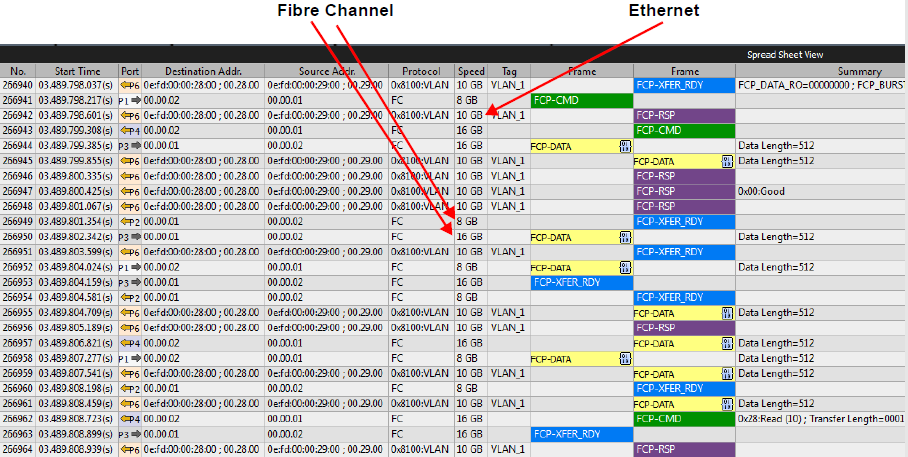This screenshot has height=457, width=908.
Task: Select row number 266964
Action: coord(18,449)
